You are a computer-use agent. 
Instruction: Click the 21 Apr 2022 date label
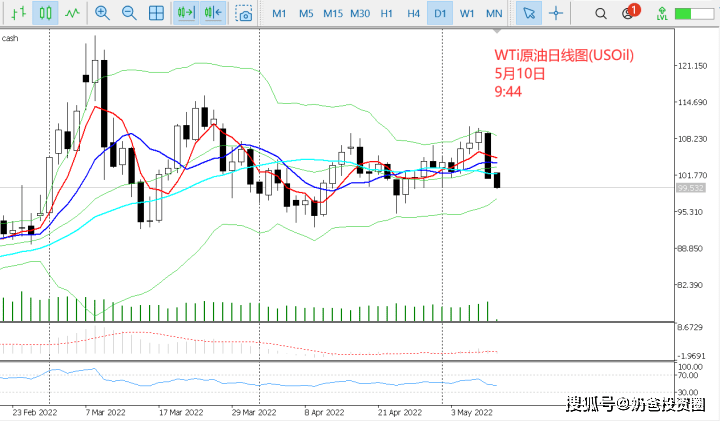(399, 412)
